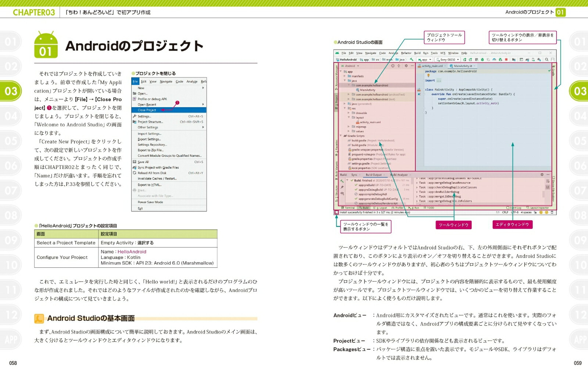Open the VCS menu in main window
This screenshot has width=588, height=375.
pyautogui.click(x=443, y=53)
